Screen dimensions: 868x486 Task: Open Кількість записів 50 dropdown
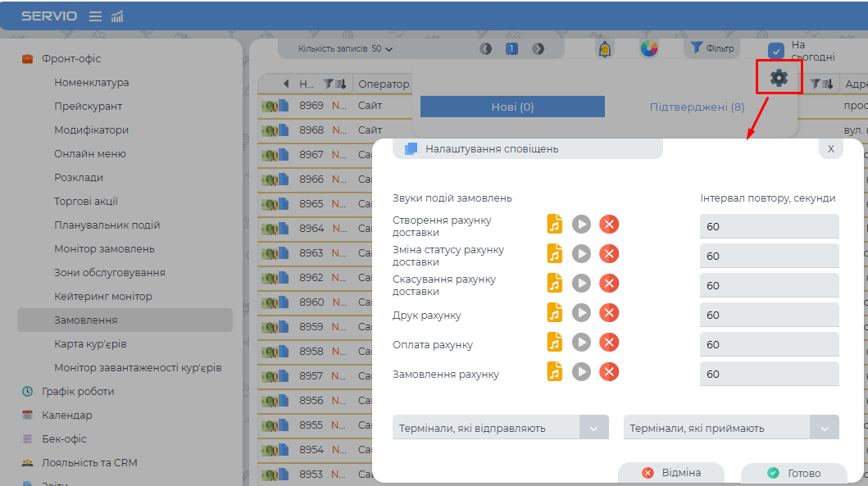[x=346, y=48]
